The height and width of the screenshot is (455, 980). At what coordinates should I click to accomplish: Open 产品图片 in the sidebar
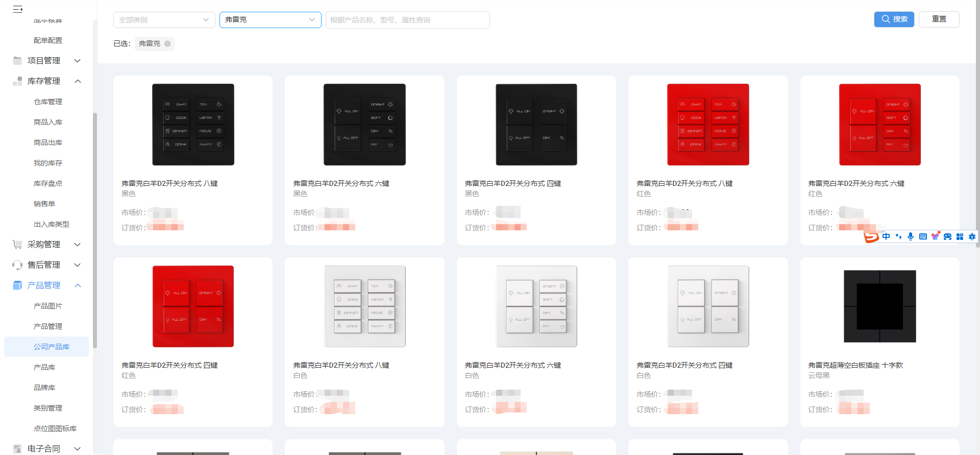48,306
